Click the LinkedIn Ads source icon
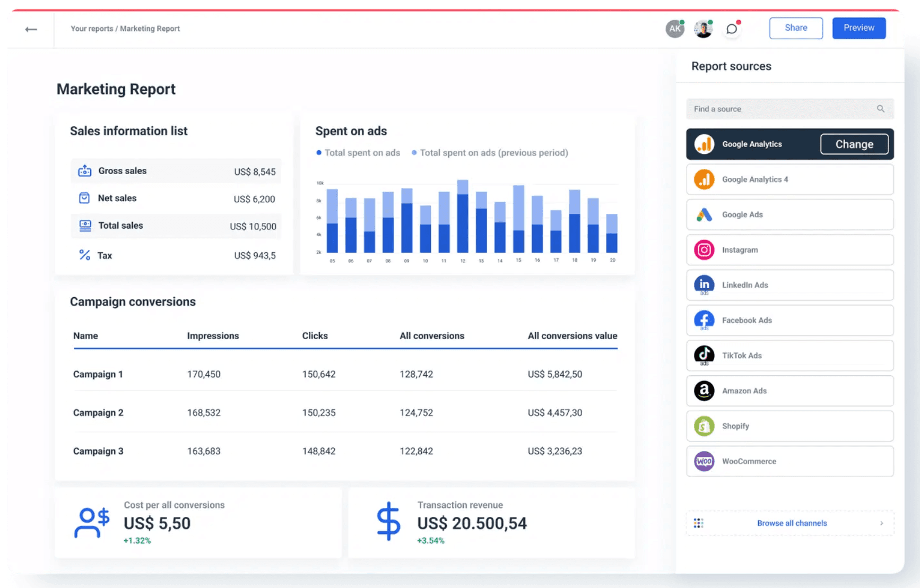The height and width of the screenshot is (588, 920). coord(704,285)
